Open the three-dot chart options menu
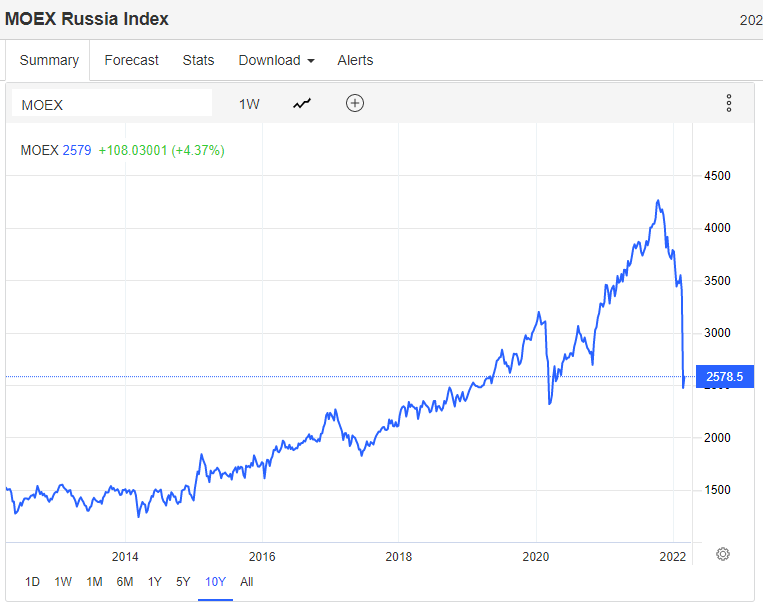The width and height of the screenshot is (763, 614). (728, 103)
